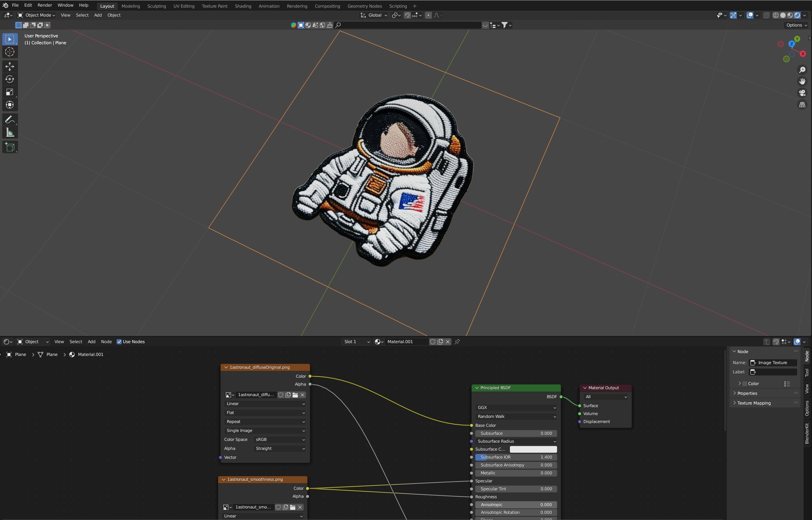Select the Move tool
This screenshot has height=520, width=812.
click(x=9, y=66)
